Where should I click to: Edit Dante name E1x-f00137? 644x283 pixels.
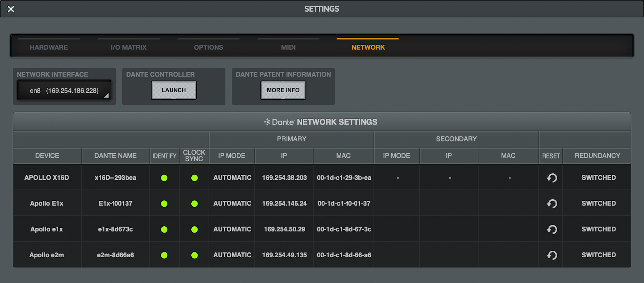[x=116, y=203]
